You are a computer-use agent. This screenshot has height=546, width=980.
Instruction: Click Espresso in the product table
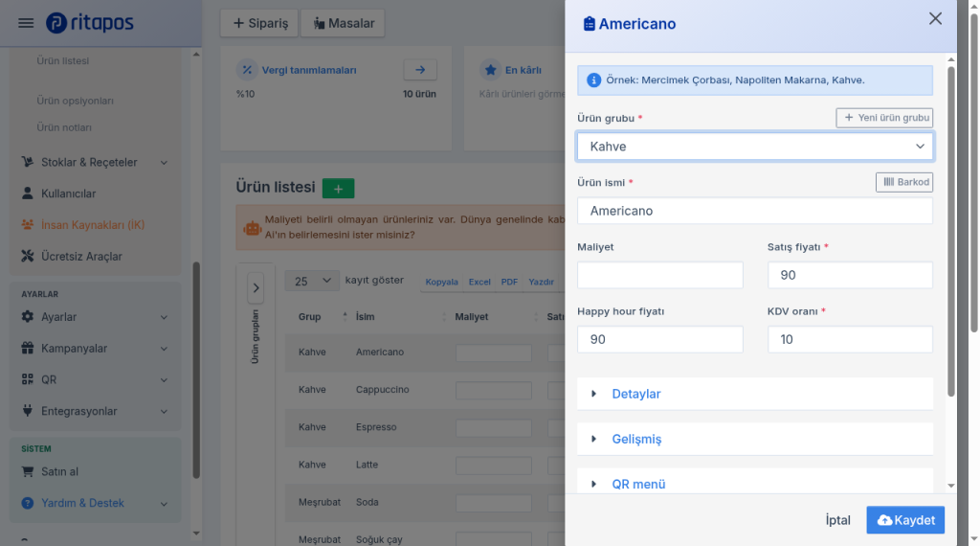point(376,427)
